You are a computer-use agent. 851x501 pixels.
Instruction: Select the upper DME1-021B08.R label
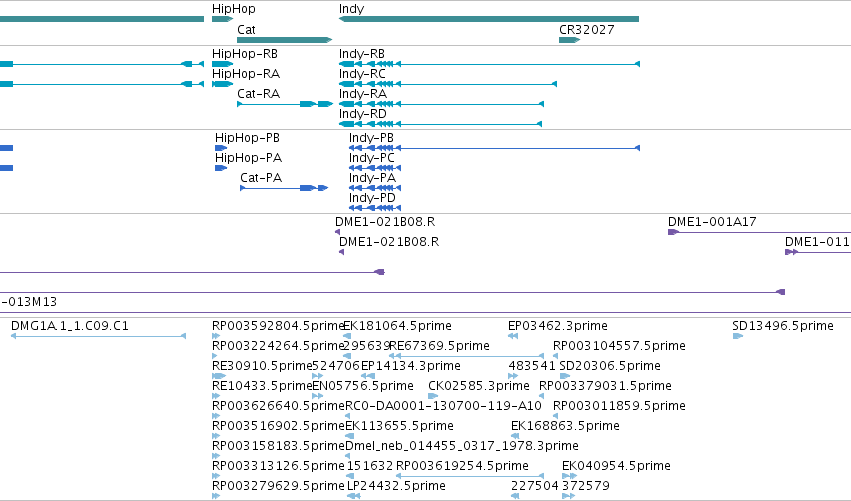tap(385, 222)
